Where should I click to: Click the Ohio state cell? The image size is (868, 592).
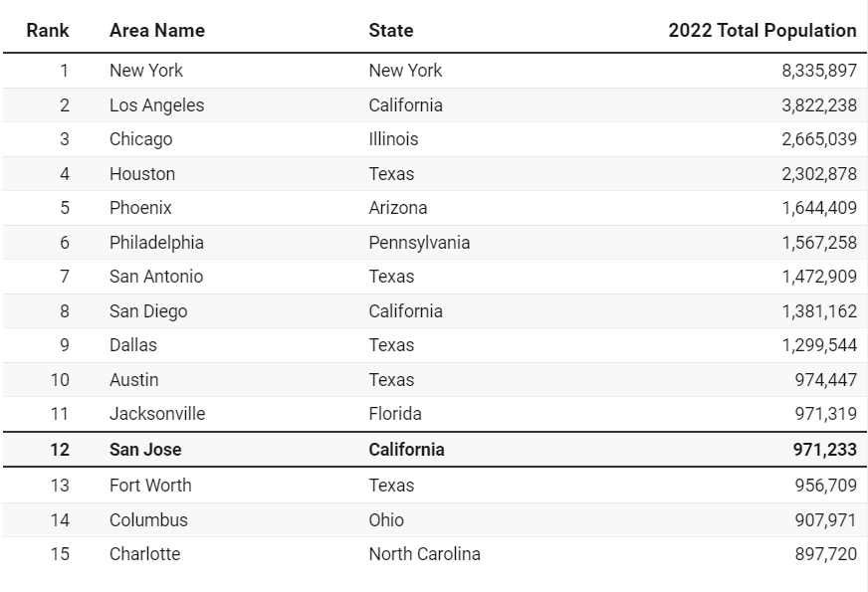(386, 520)
